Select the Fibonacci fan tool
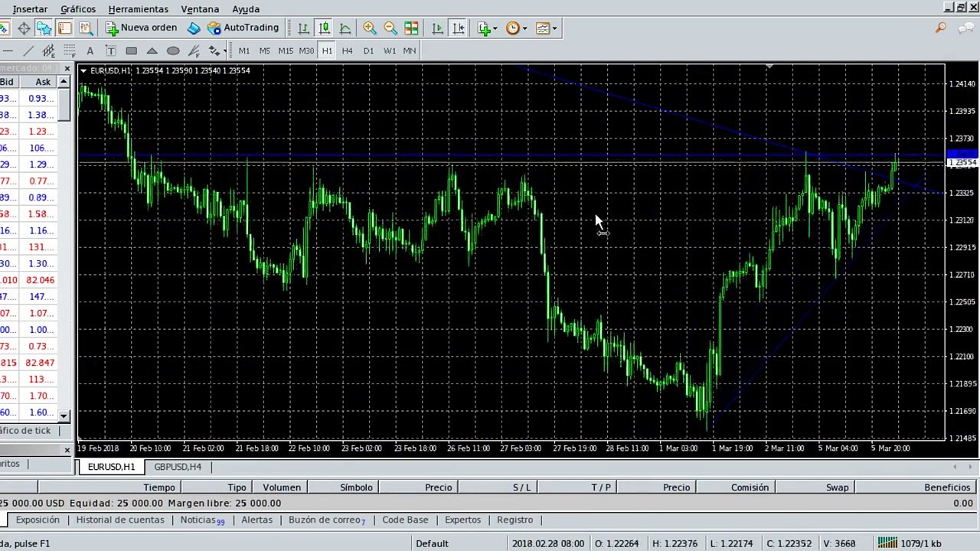 pyautogui.click(x=194, y=51)
